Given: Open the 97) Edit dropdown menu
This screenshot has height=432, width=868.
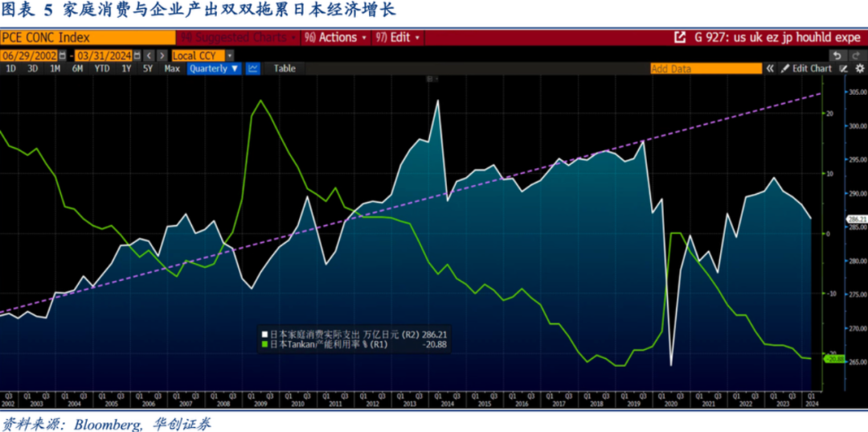Looking at the screenshot, I should tap(398, 38).
